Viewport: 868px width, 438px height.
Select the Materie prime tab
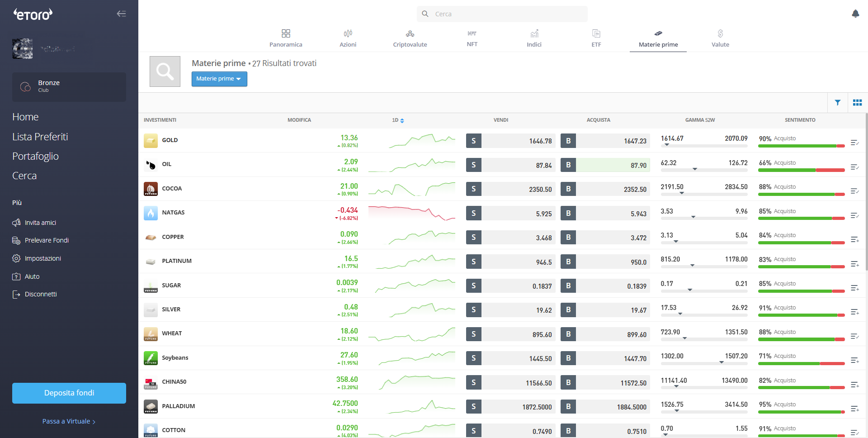click(658, 38)
